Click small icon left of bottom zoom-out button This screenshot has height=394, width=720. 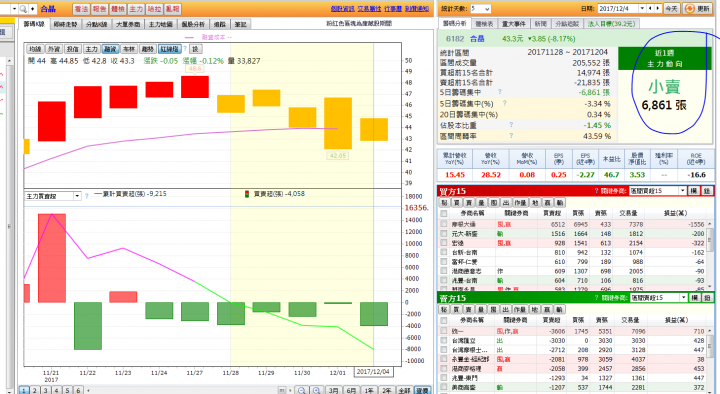click(282, 390)
